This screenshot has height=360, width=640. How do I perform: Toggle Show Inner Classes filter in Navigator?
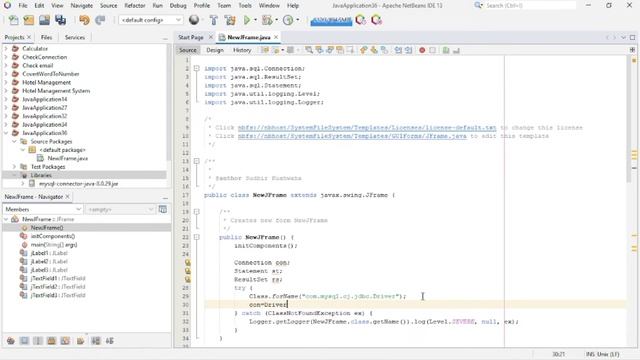65,341
